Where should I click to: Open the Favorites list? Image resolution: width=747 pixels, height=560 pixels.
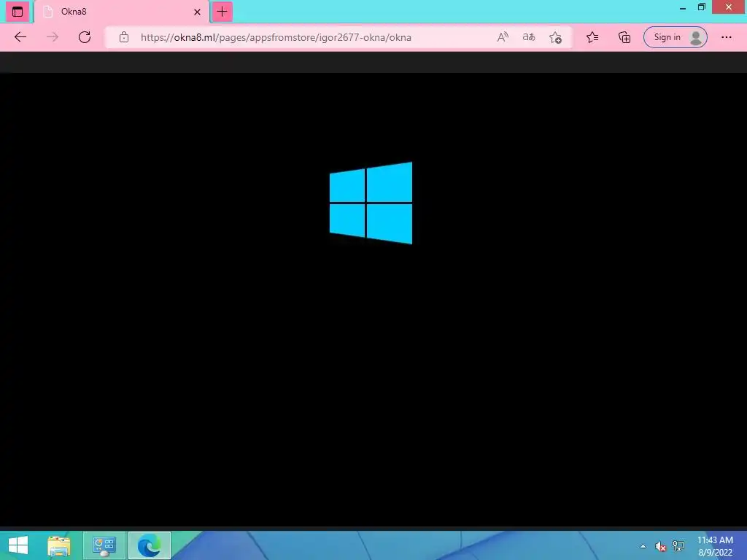[592, 37]
